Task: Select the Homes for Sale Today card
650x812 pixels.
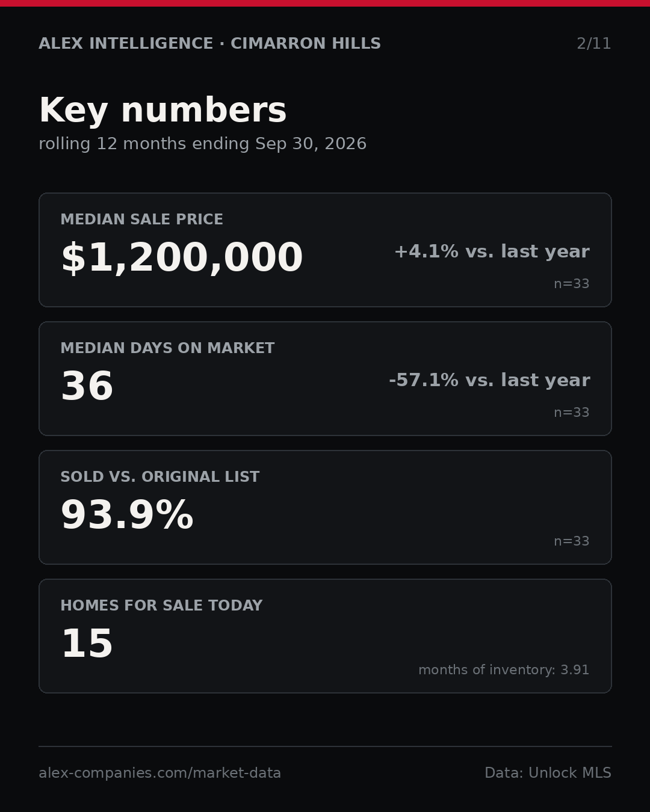Action: pyautogui.click(x=325, y=636)
